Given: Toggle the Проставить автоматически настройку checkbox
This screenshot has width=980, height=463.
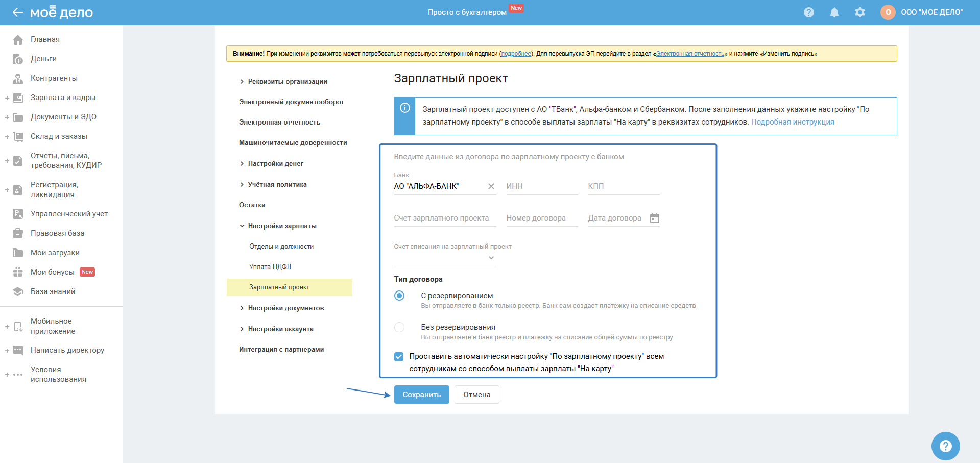Looking at the screenshot, I should tap(399, 357).
